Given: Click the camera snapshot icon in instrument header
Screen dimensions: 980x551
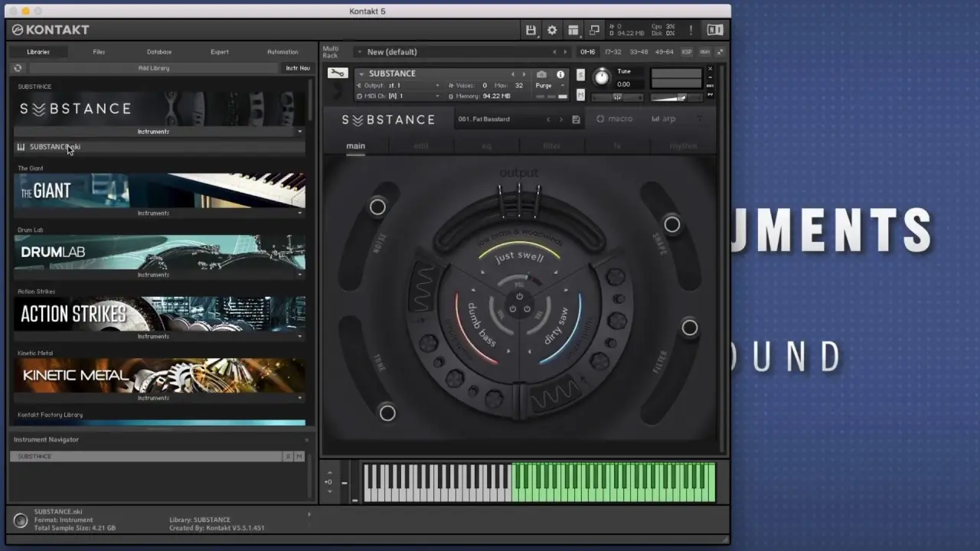Looking at the screenshot, I should [x=541, y=74].
